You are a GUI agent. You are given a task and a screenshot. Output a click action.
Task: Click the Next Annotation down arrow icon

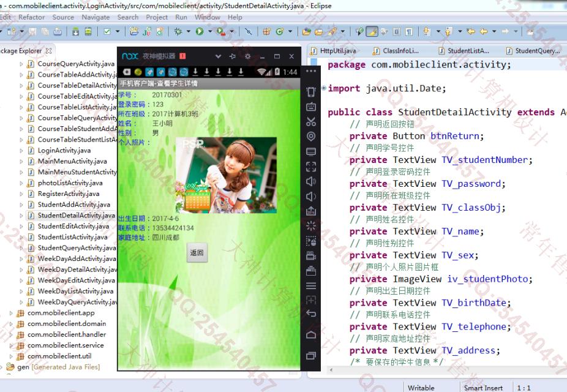click(427, 32)
